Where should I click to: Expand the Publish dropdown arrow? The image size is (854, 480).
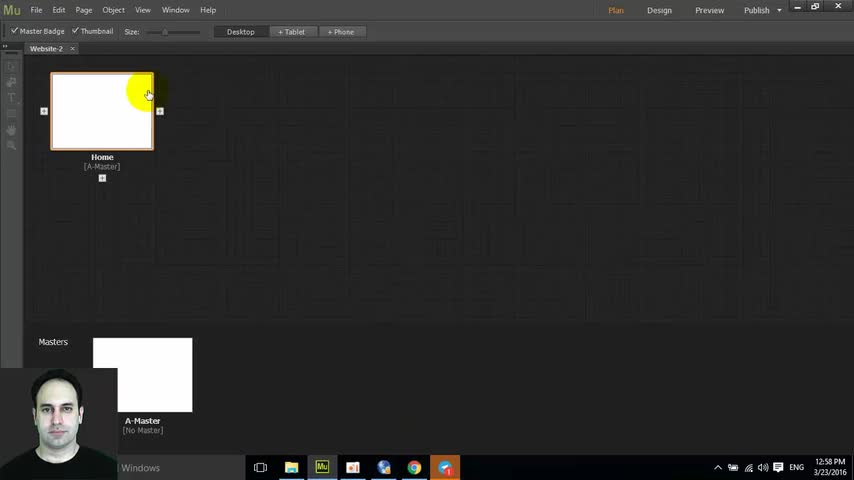779,10
